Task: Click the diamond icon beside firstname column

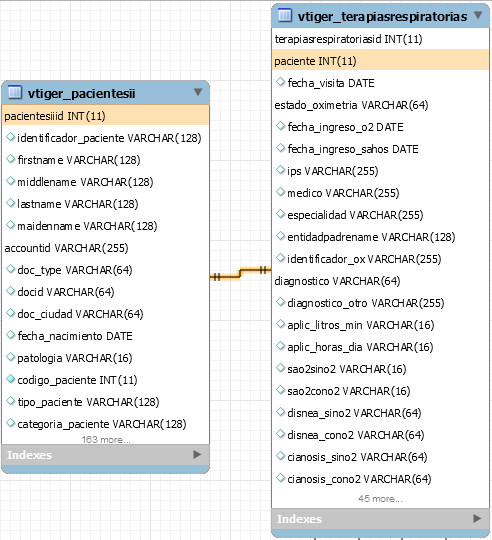Action: point(11,159)
